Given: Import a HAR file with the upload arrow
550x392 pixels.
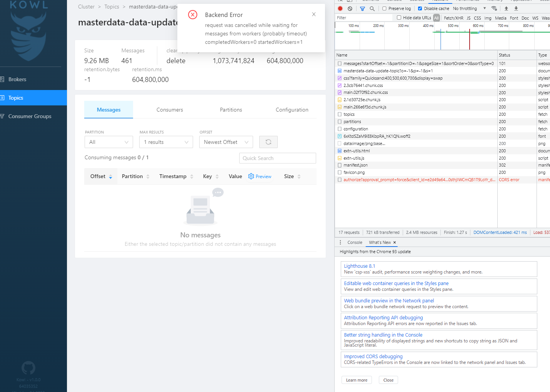Looking at the screenshot, I should 506,8.
